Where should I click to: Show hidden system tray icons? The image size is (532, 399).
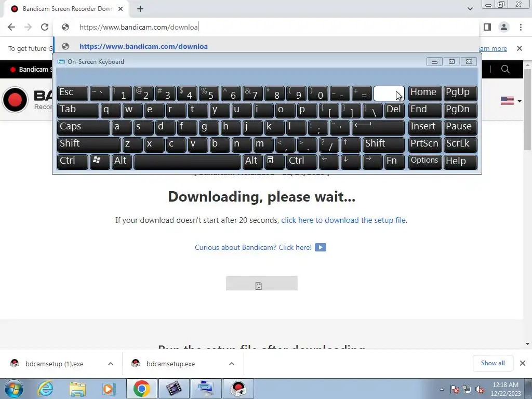442,389
